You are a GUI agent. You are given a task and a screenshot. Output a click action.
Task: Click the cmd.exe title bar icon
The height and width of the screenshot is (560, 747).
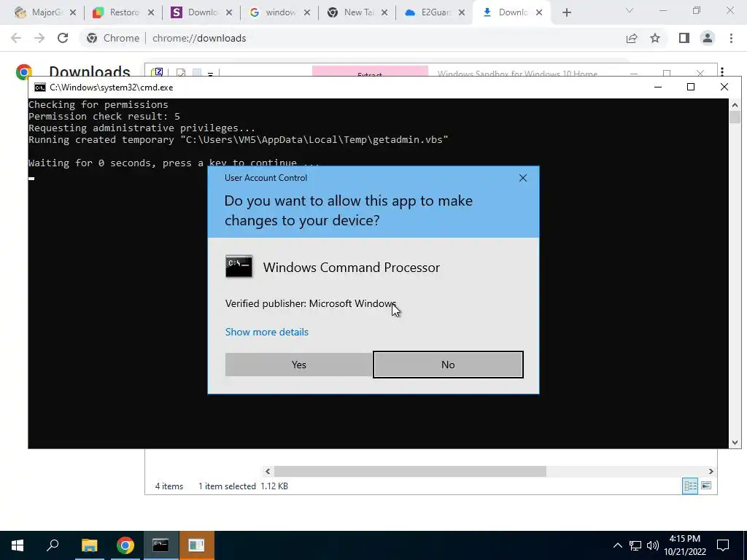pyautogui.click(x=40, y=87)
